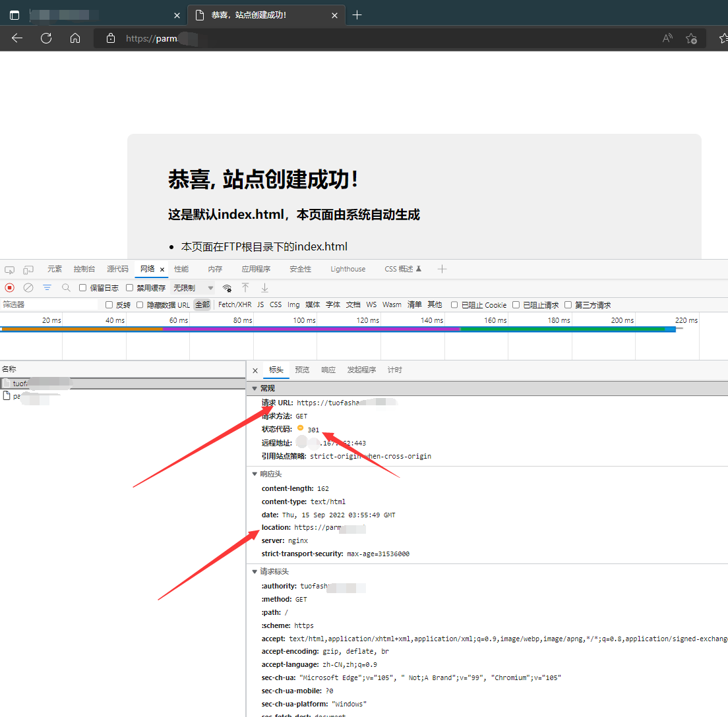
Task: Toggle device emulation icon in DevTools
Action: pyautogui.click(x=28, y=270)
